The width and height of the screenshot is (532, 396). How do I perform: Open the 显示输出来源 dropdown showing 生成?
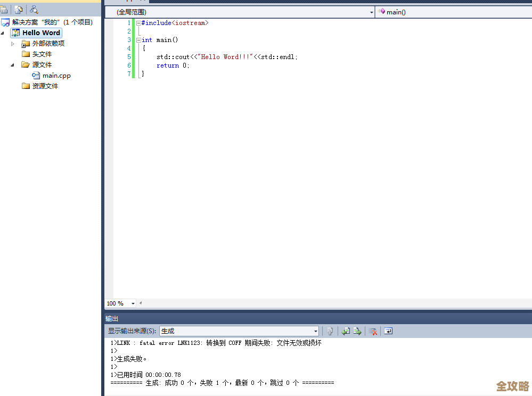click(315, 331)
